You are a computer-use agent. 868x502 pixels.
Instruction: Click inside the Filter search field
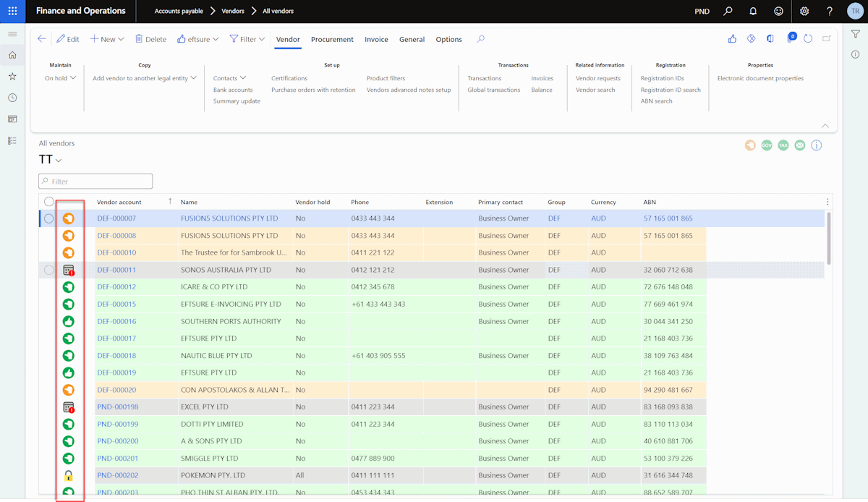[x=95, y=182]
